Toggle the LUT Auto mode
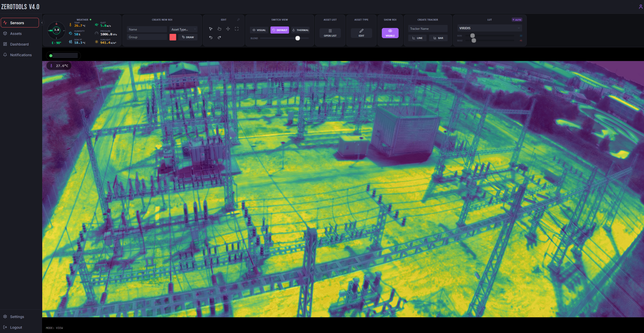This screenshot has height=333, width=644. [x=517, y=20]
